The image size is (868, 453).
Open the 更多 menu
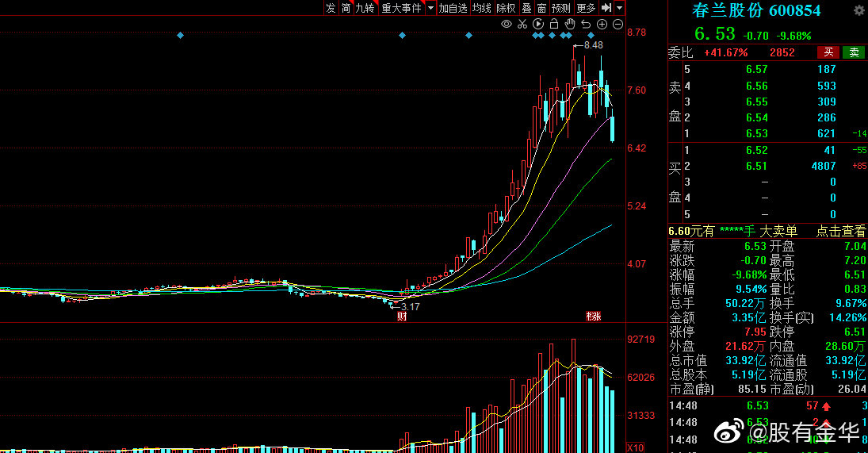(x=586, y=8)
